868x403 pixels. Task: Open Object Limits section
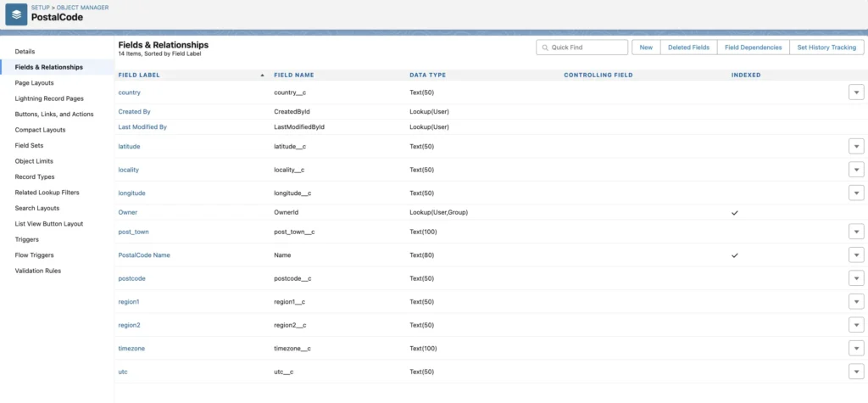point(35,161)
